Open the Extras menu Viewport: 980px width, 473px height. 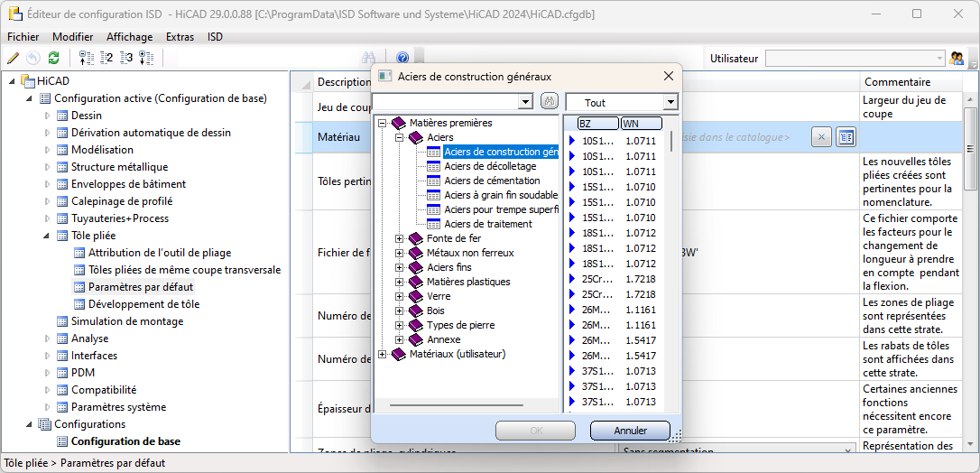coord(180,37)
